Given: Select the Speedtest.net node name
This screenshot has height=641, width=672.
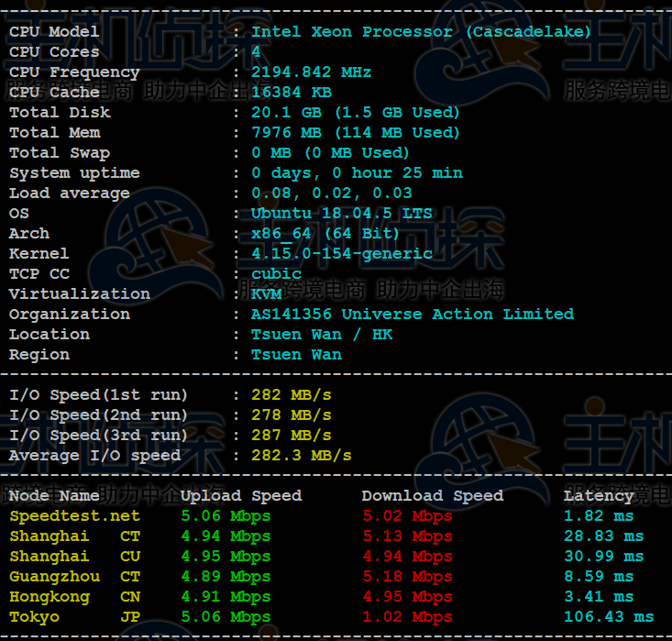Looking at the screenshot, I should (74, 516).
